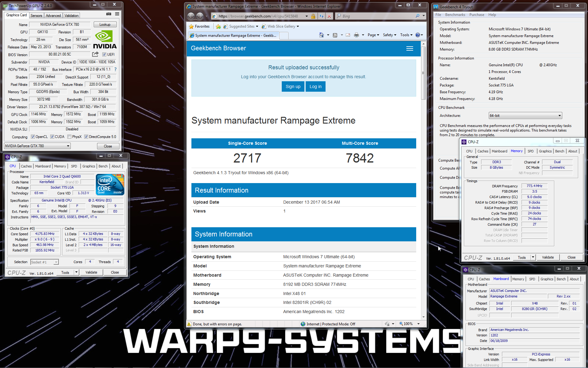Click the IE Help question mark icon
Screen dimensions: 588x368
(x=417, y=35)
